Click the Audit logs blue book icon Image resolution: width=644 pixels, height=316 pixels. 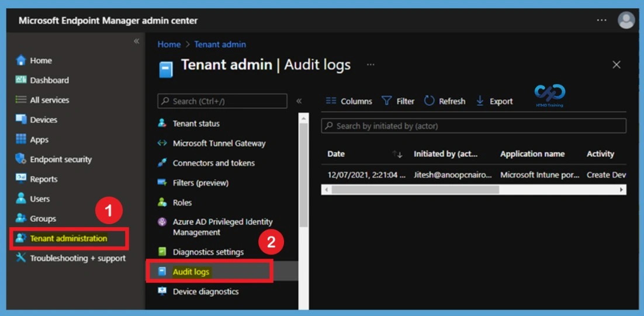(162, 272)
